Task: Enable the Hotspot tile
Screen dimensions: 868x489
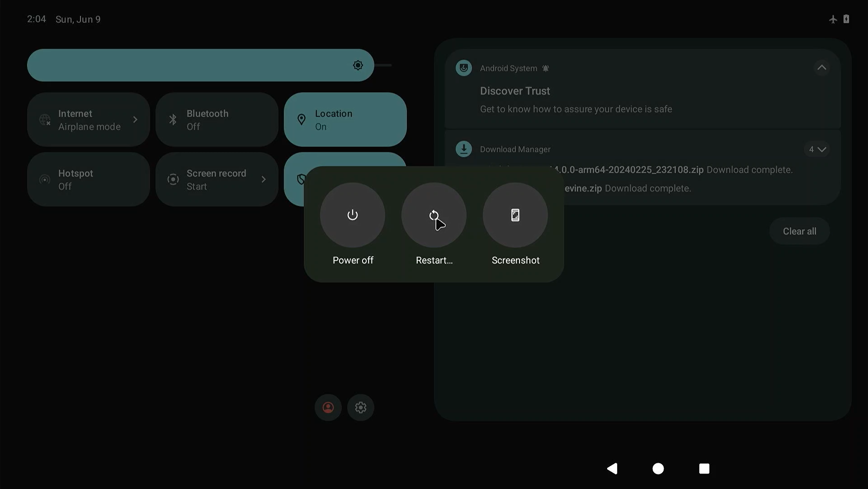Action: coord(88,180)
